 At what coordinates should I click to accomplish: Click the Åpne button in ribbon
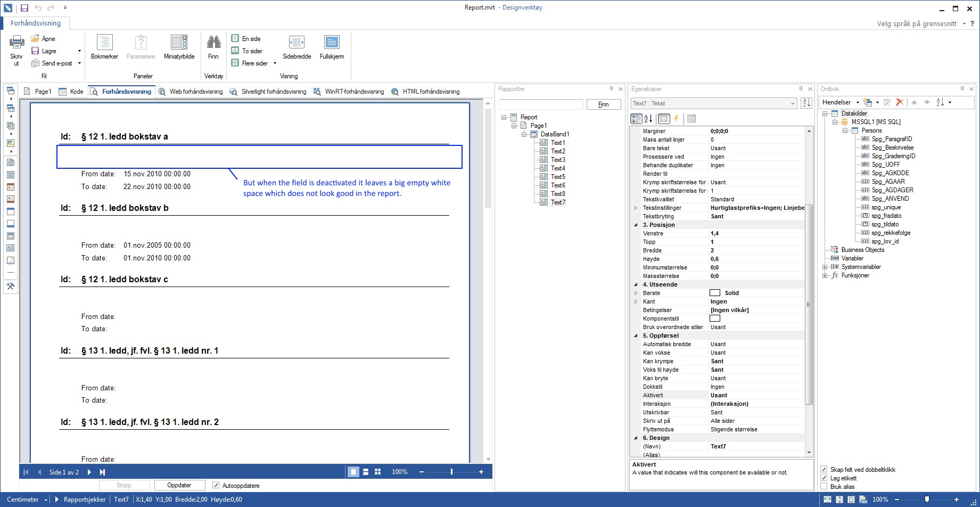[x=43, y=38]
